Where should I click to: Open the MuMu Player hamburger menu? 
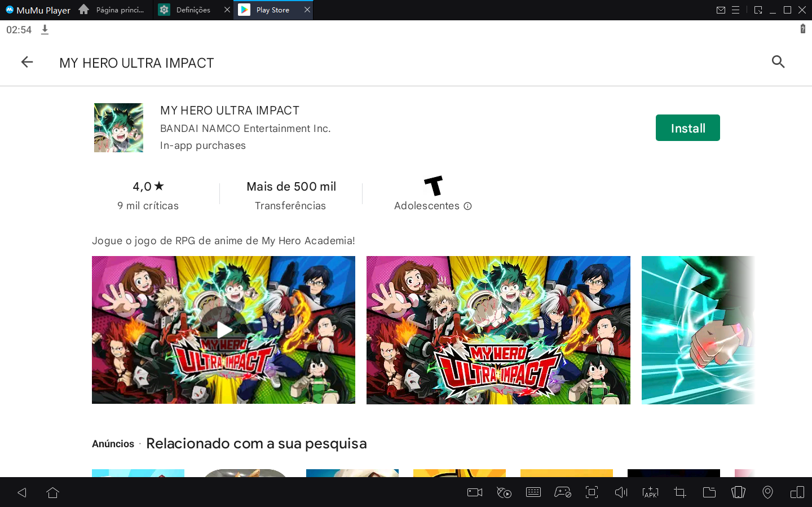point(735,10)
